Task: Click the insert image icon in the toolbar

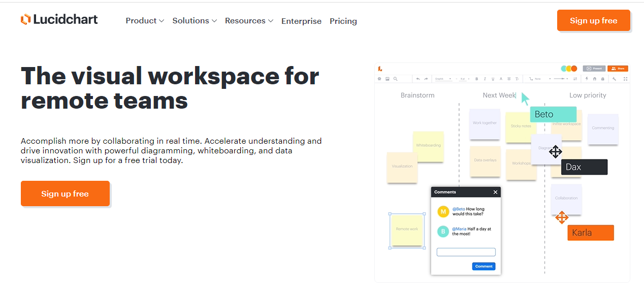Action: pos(387,79)
